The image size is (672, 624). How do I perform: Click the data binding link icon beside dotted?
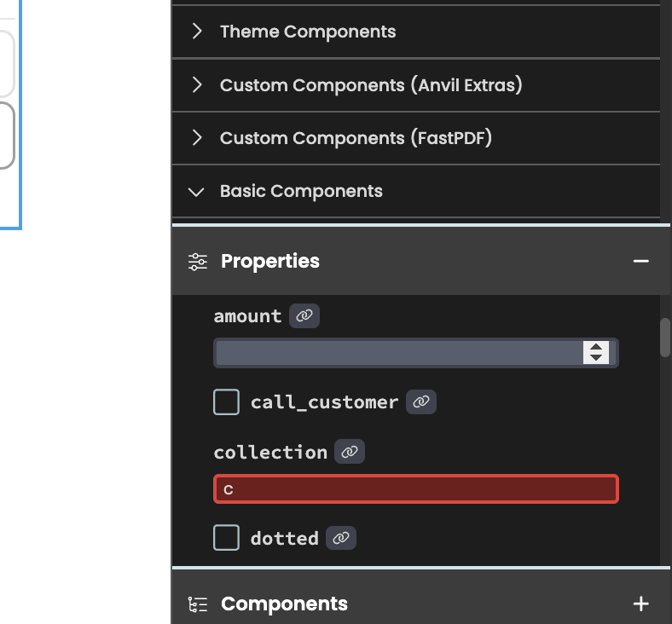341,538
